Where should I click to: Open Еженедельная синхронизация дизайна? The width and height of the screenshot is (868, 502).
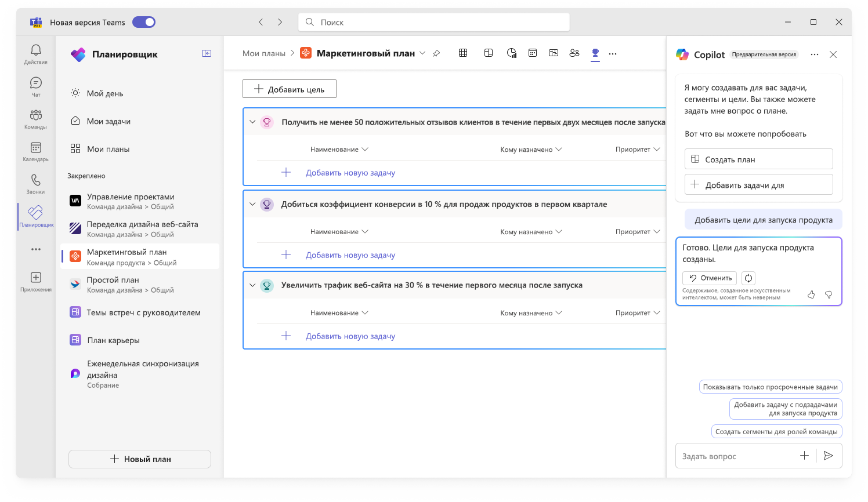pos(140,374)
